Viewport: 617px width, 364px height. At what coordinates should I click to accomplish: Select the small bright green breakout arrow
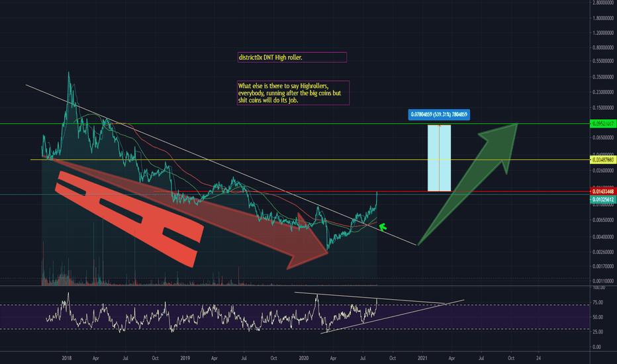coord(383,227)
